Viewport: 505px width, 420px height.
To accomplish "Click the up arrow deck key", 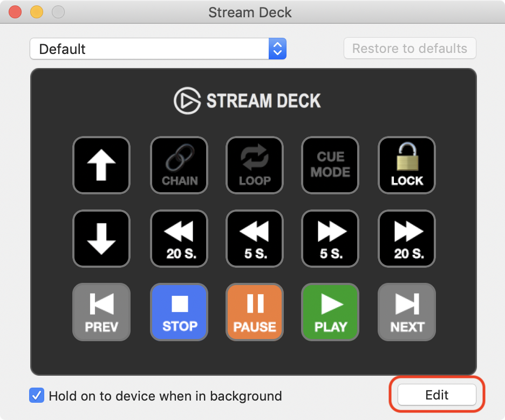I will click(101, 165).
